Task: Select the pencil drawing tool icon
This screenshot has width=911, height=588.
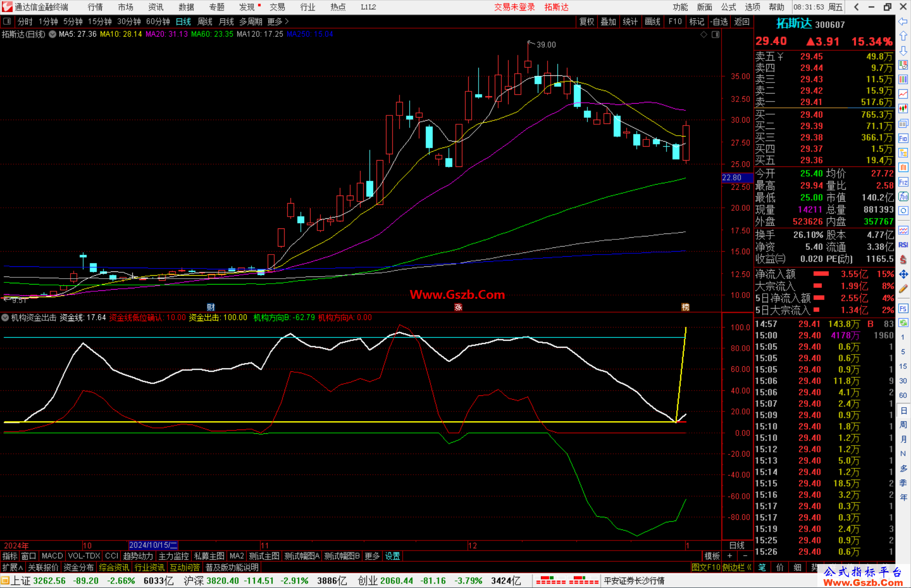Action: click(903, 289)
